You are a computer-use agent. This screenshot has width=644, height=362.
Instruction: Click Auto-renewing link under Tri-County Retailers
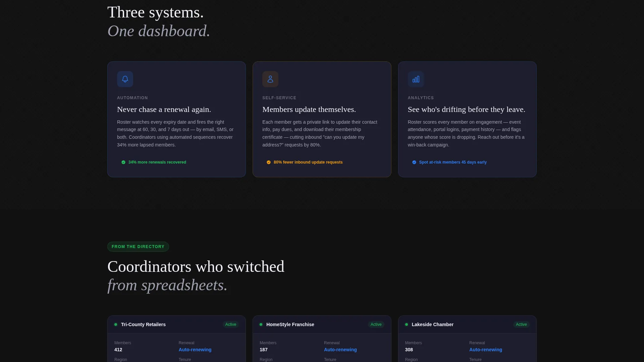195,350
